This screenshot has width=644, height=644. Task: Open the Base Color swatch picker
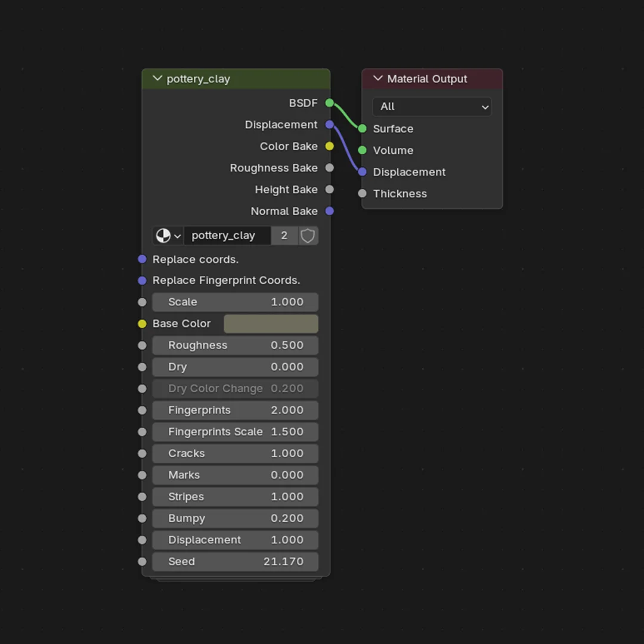[271, 323]
